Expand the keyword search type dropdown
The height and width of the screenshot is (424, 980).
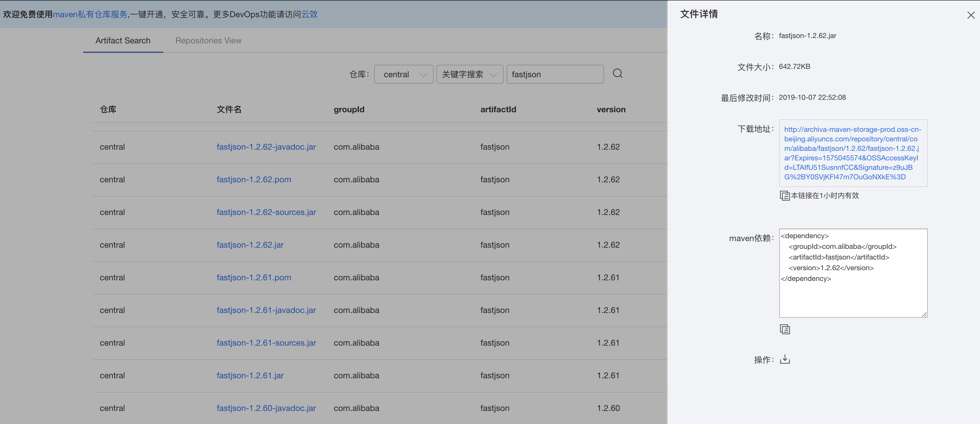[470, 75]
